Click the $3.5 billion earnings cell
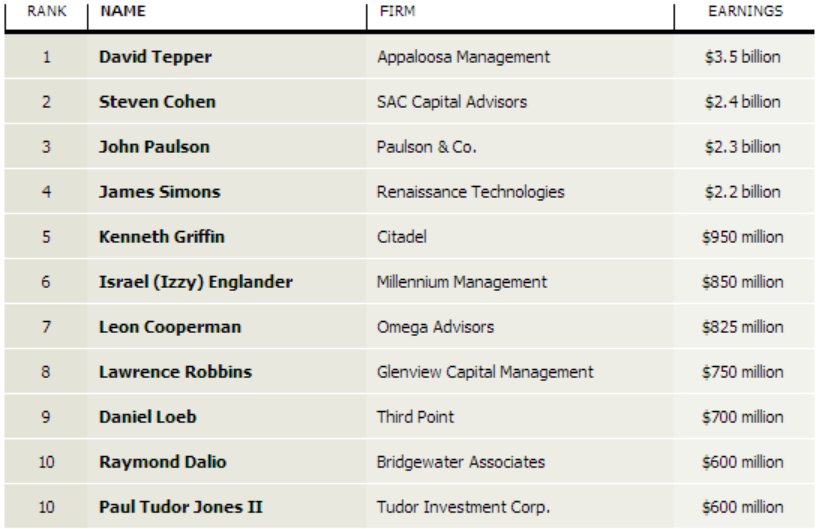Image resolution: width=816 pixels, height=529 pixels. click(x=743, y=57)
